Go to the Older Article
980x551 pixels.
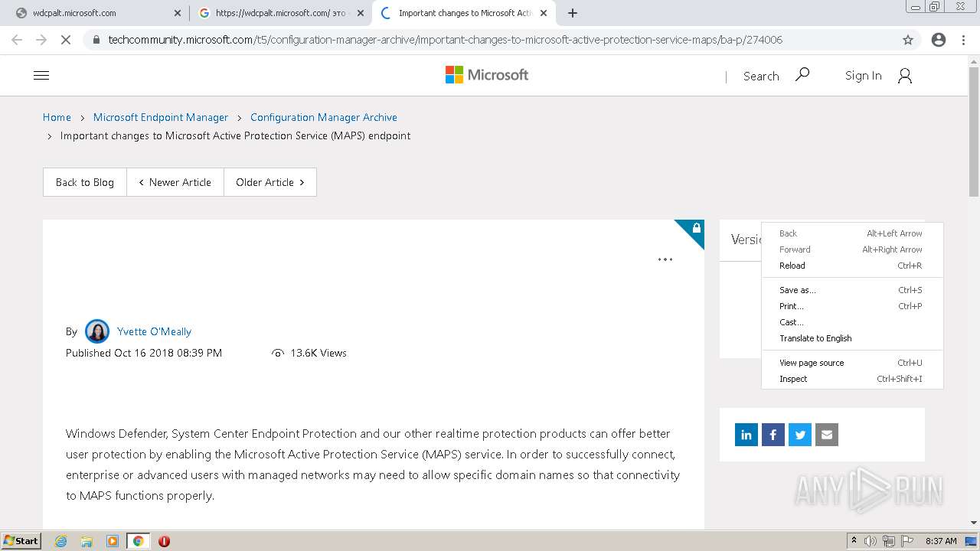(270, 182)
